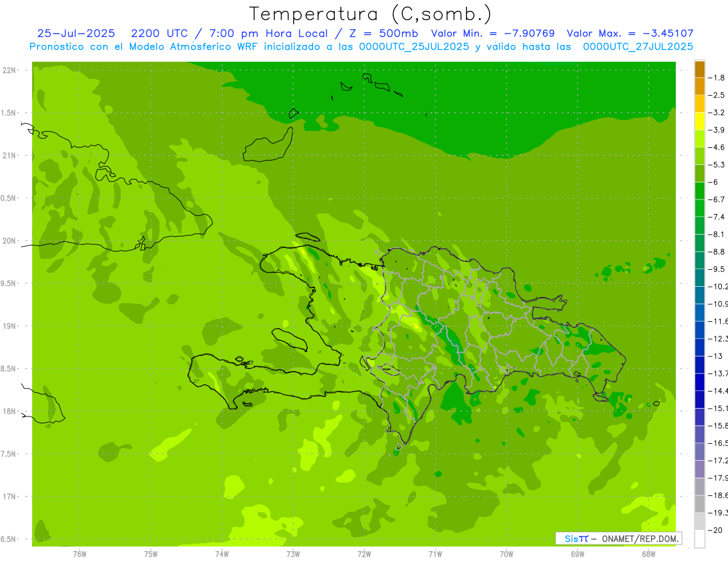Click the "68W" longitude label
The image size is (728, 562).
(x=648, y=554)
